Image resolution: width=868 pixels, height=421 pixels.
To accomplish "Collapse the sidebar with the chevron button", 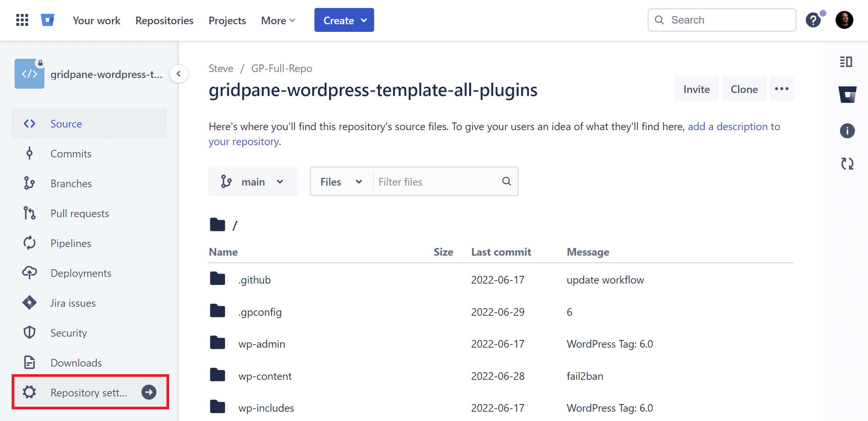I will (x=178, y=73).
